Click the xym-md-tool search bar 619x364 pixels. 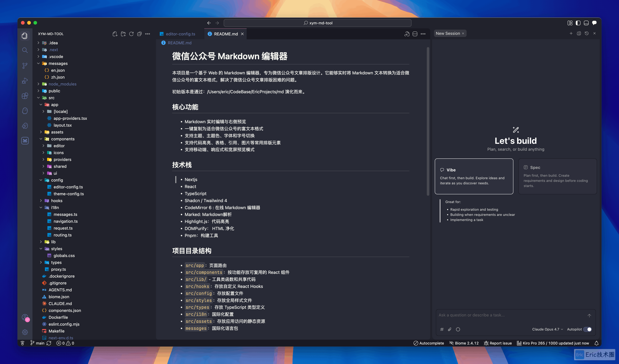coord(317,23)
